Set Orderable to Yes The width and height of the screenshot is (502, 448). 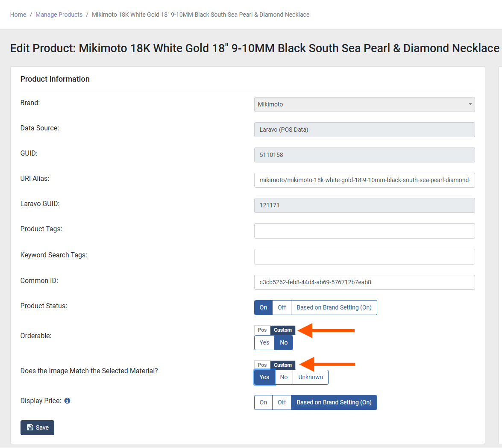pos(264,342)
